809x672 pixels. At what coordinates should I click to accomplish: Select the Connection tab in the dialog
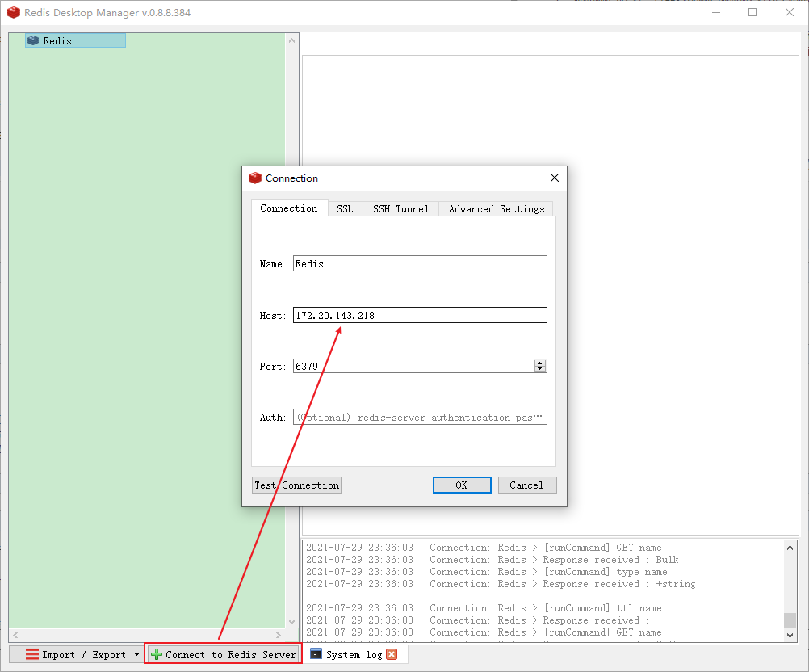click(289, 208)
